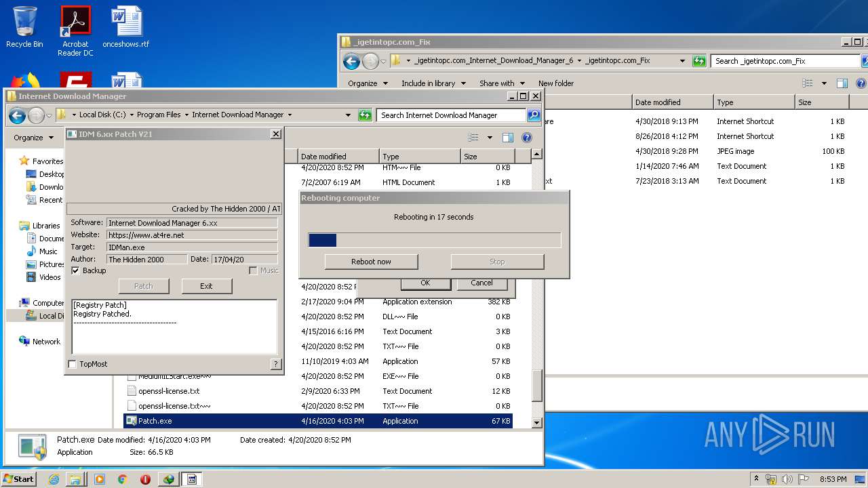Open address history dropdown in Internet Download Manager window
868x488 pixels.
click(x=348, y=115)
